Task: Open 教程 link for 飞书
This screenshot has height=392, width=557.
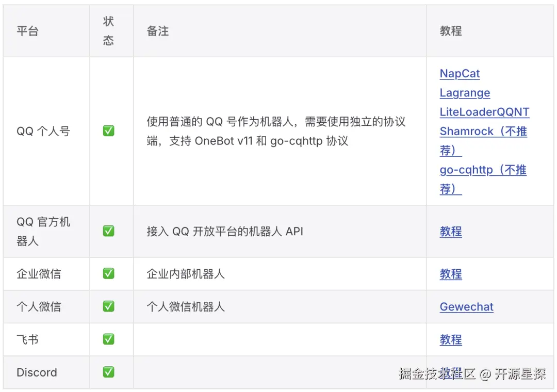Action: [x=451, y=339]
